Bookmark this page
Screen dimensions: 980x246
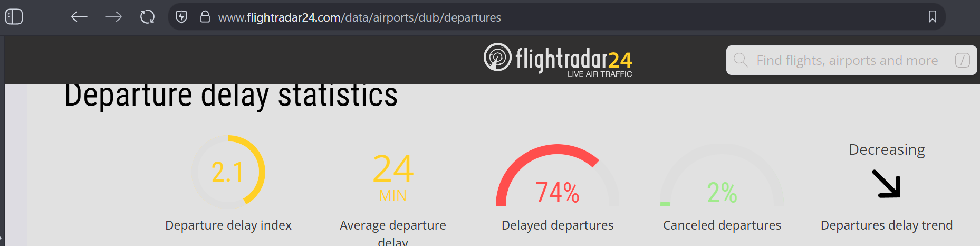932,17
